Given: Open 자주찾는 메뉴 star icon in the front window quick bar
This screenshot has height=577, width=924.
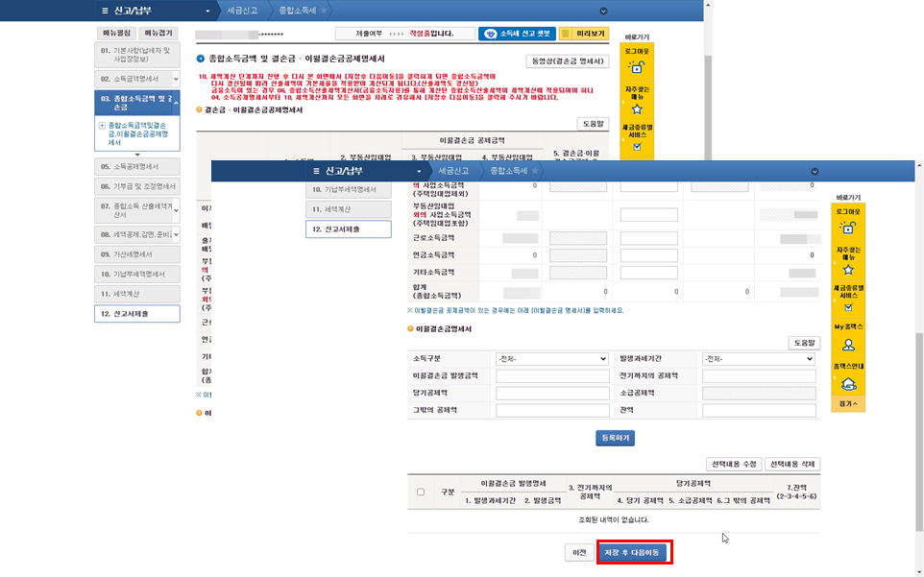Looking at the screenshot, I should (x=848, y=270).
